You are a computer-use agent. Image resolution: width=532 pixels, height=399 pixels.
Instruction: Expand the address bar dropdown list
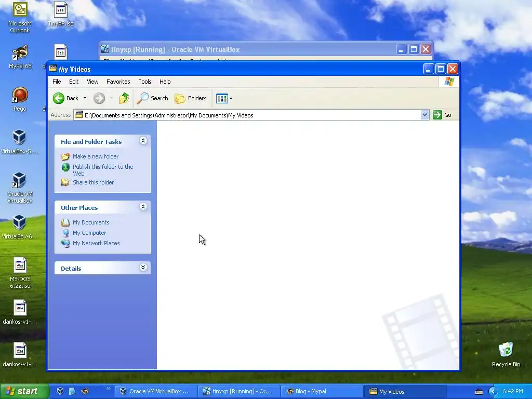tap(424, 115)
